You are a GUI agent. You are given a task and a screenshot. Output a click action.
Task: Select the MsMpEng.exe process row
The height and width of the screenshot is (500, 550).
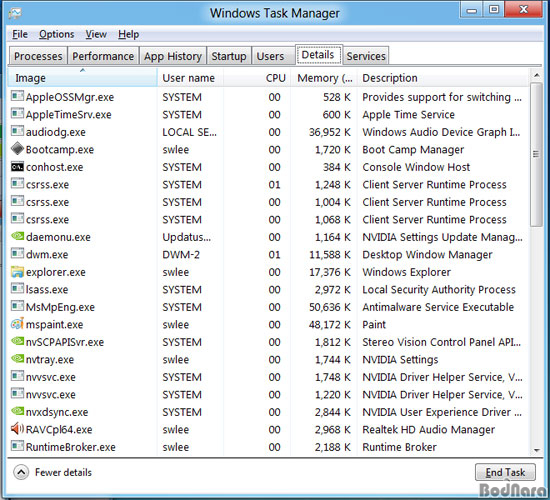(x=268, y=307)
